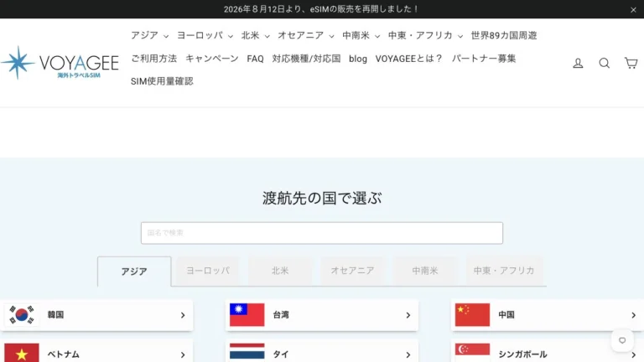Select the 中東・アフリカ region tab
Viewport: 644px width, 362px height.
coord(504,271)
